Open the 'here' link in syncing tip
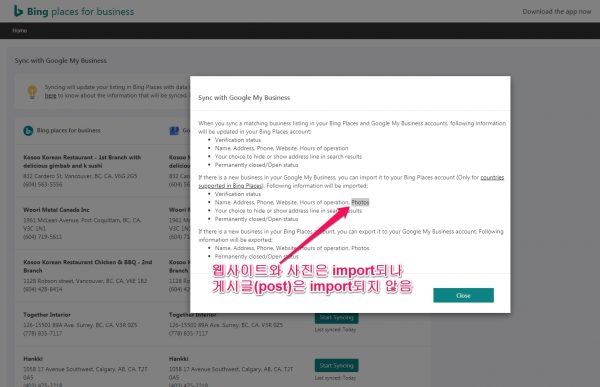 pos(50,96)
